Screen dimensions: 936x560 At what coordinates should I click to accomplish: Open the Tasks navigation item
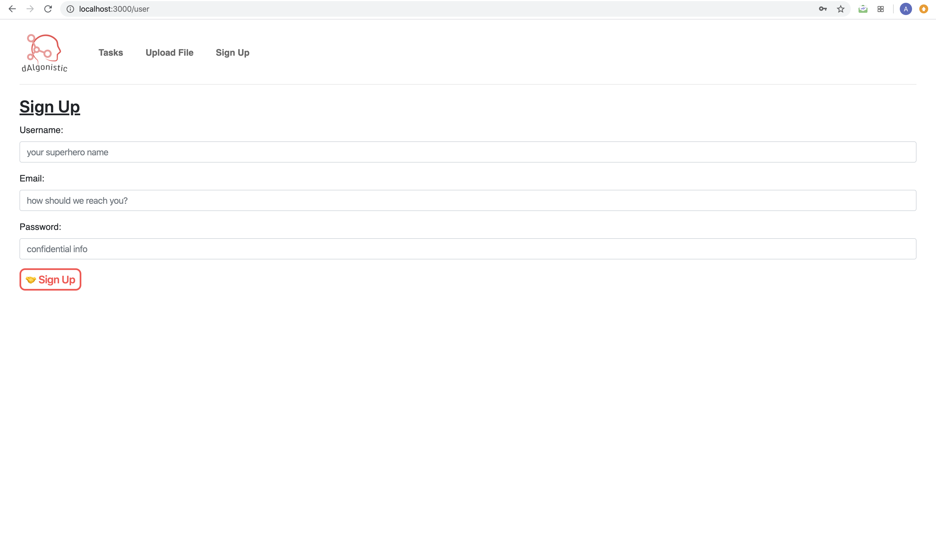pyautogui.click(x=111, y=52)
